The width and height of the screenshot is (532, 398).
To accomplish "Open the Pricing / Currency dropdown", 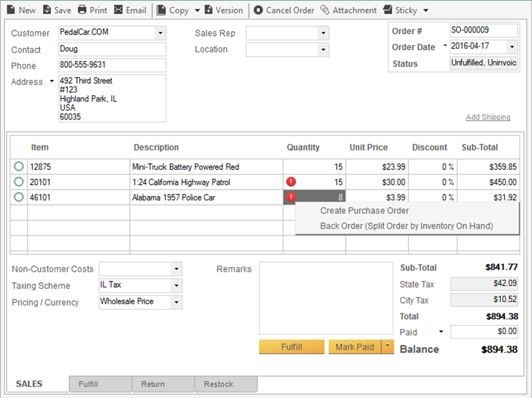I will click(176, 302).
